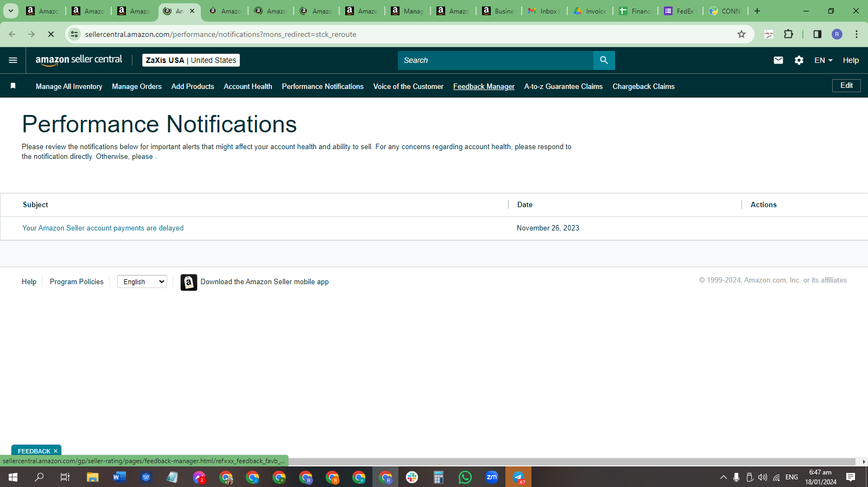The width and height of the screenshot is (868, 487).
Task: Open Calculator from the taskbar
Action: coord(439,477)
